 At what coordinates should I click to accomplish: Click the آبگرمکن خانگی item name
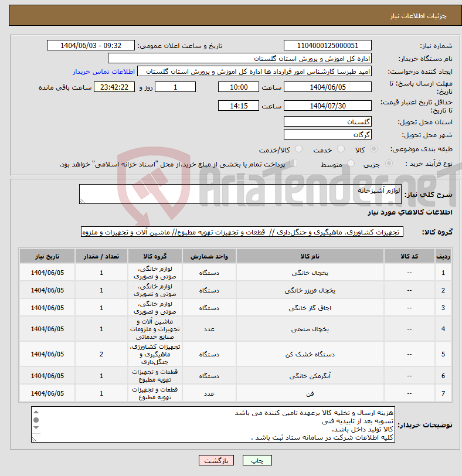coord(310,376)
